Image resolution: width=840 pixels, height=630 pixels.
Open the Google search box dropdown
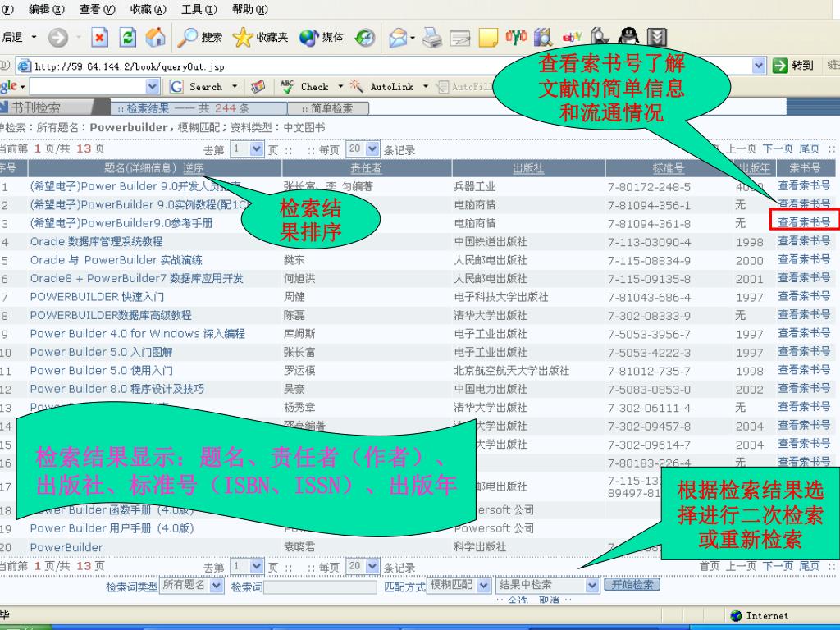(153, 86)
